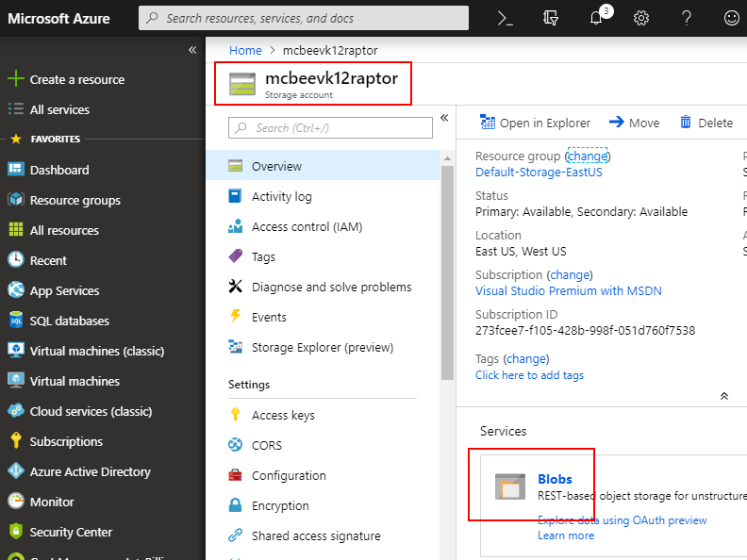Open Cloud Shell from the top bar

[505, 18]
